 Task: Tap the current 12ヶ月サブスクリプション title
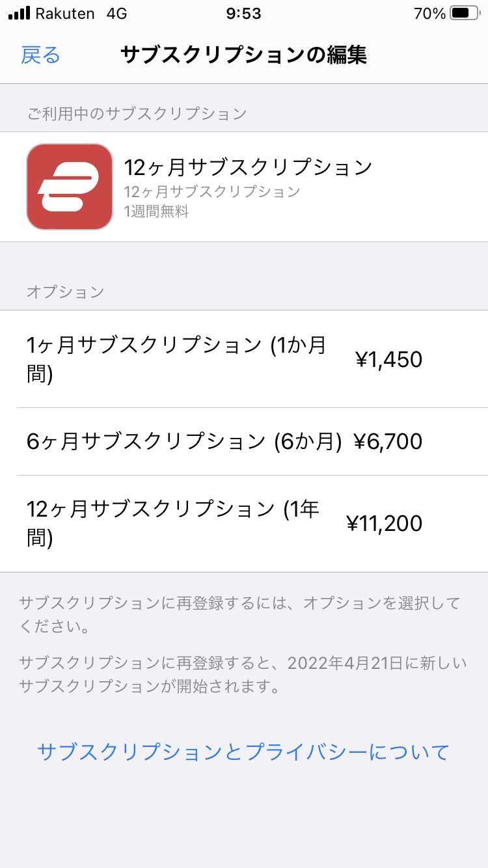click(x=248, y=167)
